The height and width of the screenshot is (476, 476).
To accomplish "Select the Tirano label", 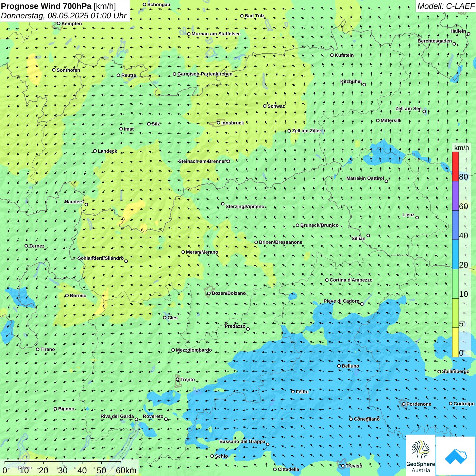I will 48,349.
